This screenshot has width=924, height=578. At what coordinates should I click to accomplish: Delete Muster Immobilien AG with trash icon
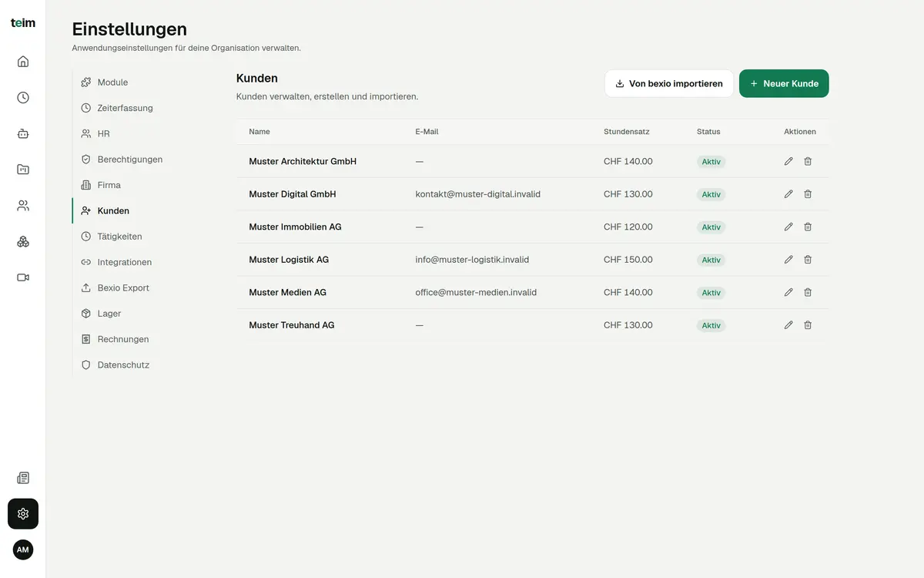click(808, 227)
